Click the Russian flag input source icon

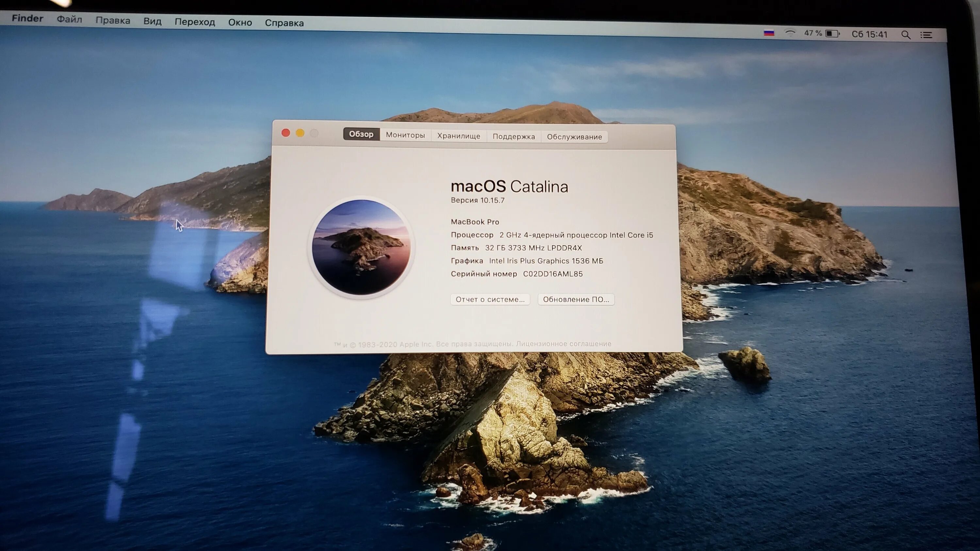click(769, 33)
